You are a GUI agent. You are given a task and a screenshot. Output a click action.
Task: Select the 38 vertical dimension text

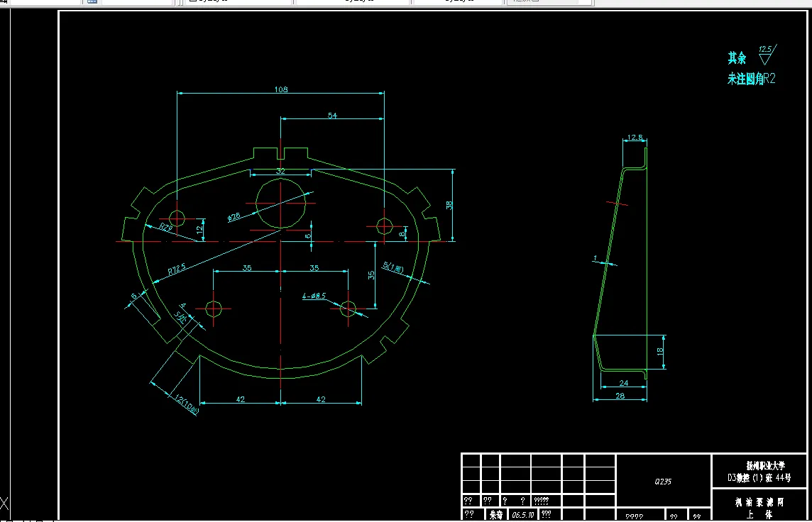pos(449,205)
